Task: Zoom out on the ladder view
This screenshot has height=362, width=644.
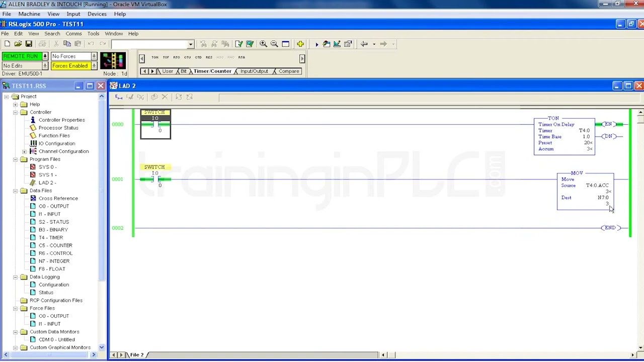Action: point(274,44)
